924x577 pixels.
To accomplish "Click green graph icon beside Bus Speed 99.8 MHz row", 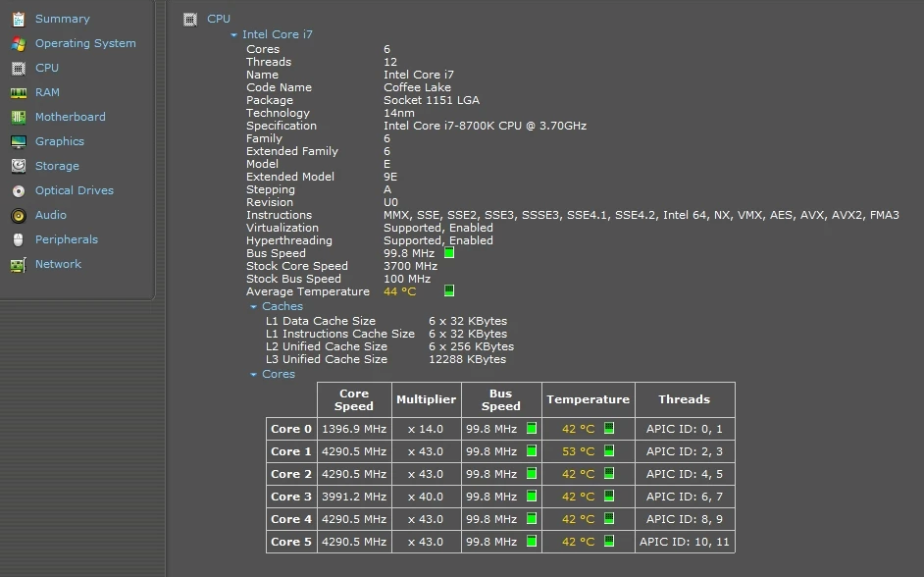I will (449, 253).
